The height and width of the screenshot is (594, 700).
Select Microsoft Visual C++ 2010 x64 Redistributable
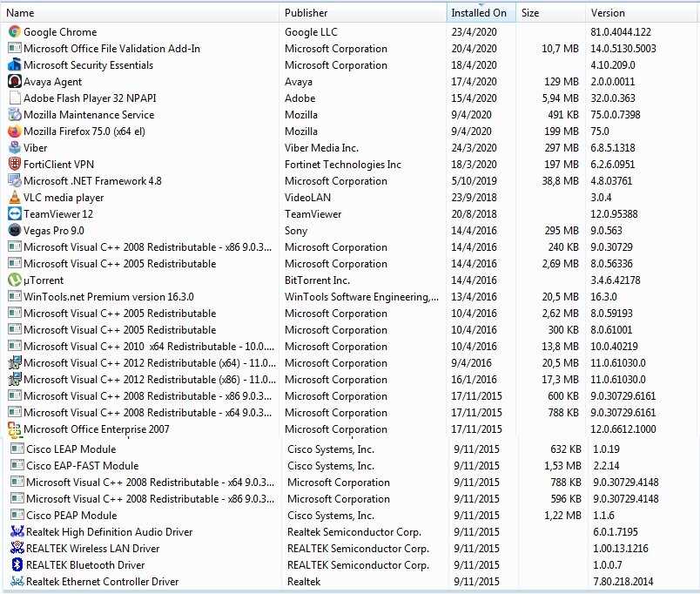[x=149, y=346]
